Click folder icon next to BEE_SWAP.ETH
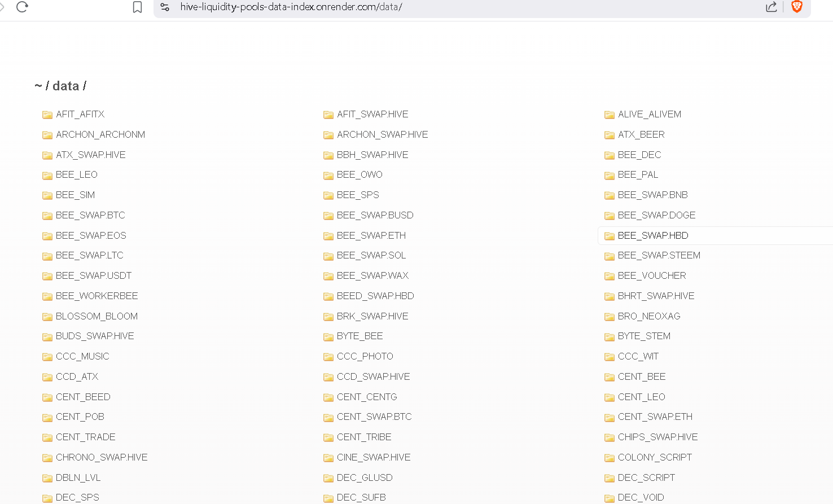833x504 pixels. 328,236
